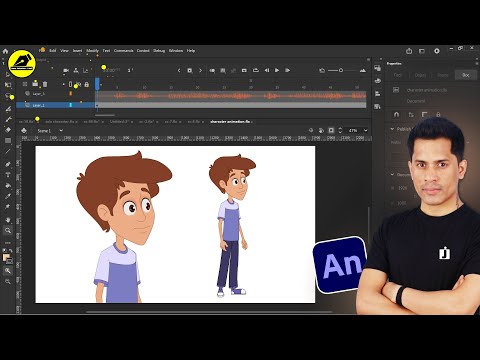480x360 pixels.
Task: Open the Edit menu
Action: pos(53,51)
